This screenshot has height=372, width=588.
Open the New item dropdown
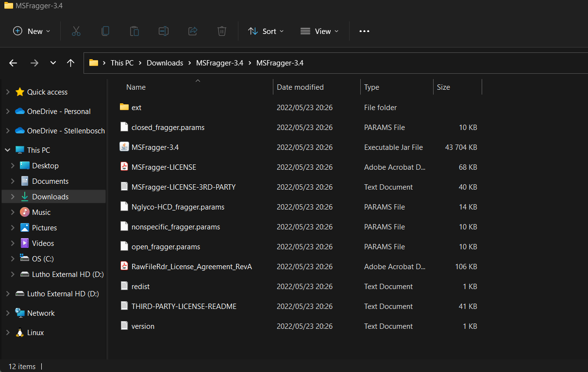click(x=32, y=31)
